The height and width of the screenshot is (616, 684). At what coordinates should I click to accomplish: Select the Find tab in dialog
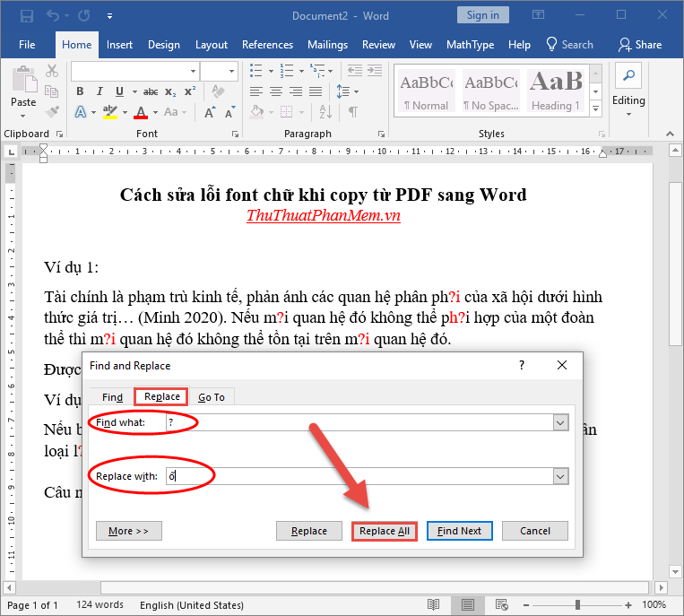point(112,397)
